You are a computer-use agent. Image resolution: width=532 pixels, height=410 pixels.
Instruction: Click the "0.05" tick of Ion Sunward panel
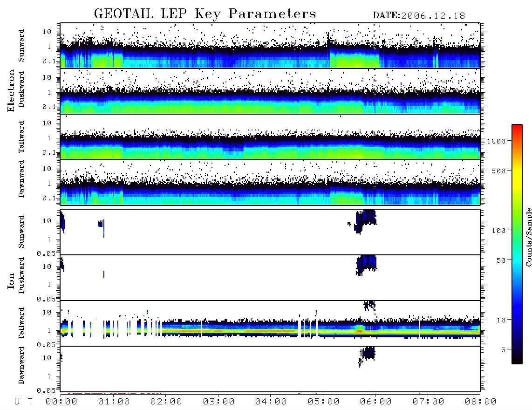point(46,253)
